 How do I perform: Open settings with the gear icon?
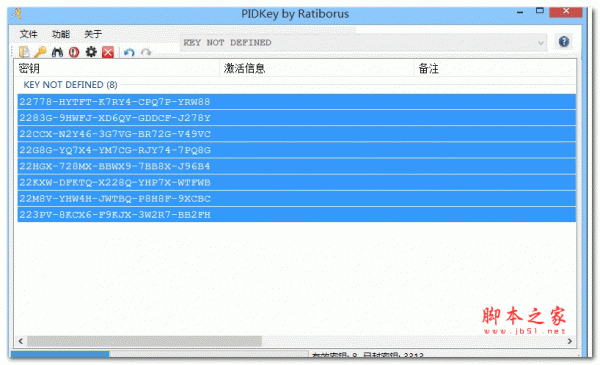point(91,52)
